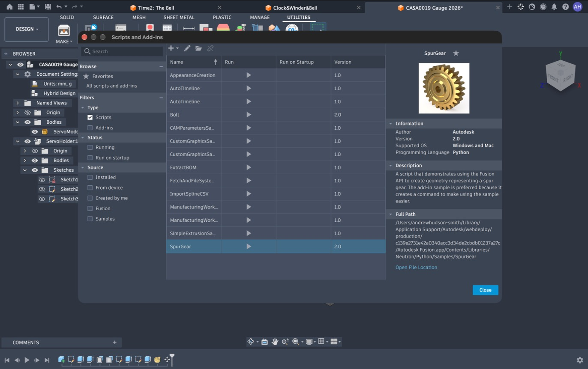Select the pan hand tool in navigation bar
This screenshot has width=588, height=369.
pos(275,342)
